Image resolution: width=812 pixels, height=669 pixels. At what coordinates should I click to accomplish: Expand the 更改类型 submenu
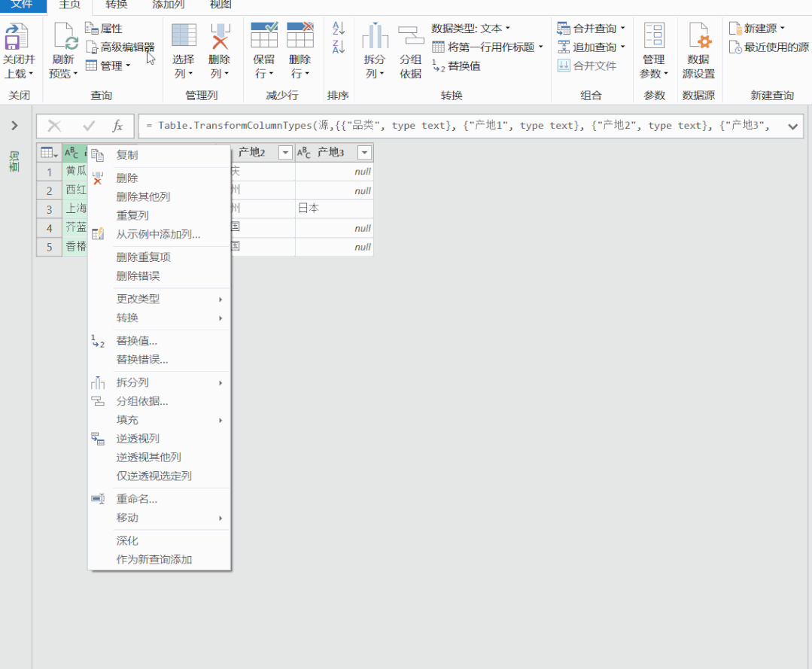point(160,299)
